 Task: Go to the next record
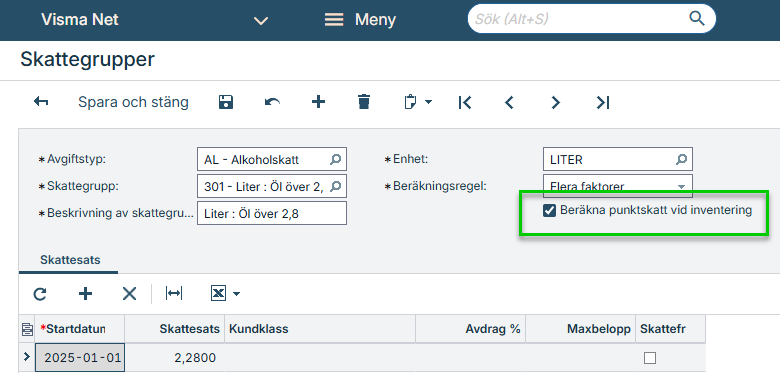click(x=555, y=102)
